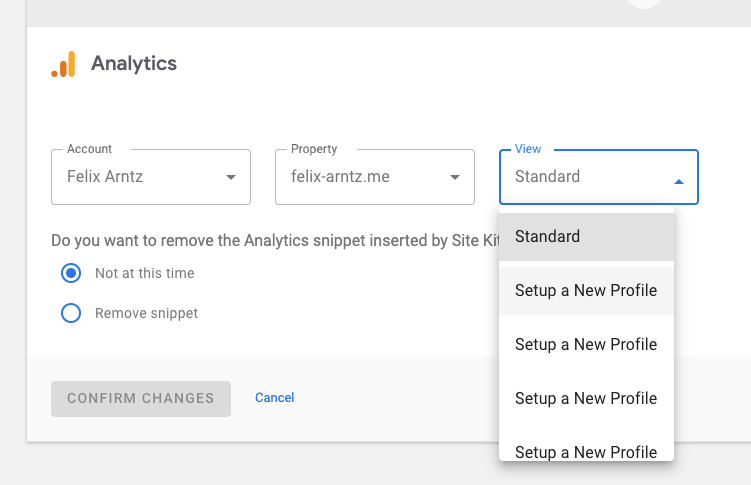751x485 pixels.
Task: Collapse the View dropdown showing Standard
Action: pyautogui.click(x=599, y=177)
